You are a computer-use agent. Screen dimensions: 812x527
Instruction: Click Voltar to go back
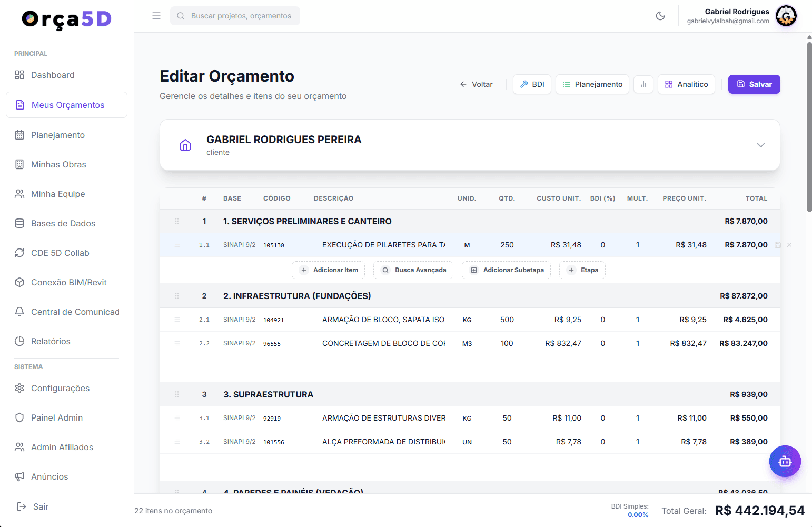tap(476, 84)
